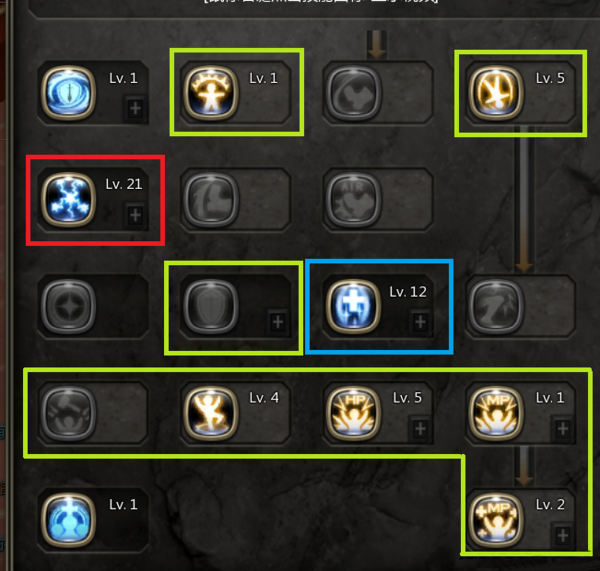Click the golden crowned figure skill Lv. 1
The image size is (600, 571).
pyautogui.click(x=211, y=93)
